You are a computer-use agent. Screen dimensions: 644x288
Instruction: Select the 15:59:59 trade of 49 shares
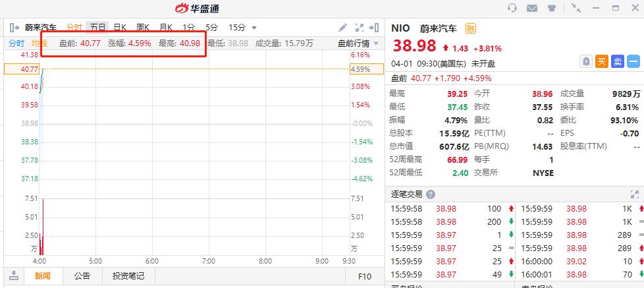coord(450,274)
